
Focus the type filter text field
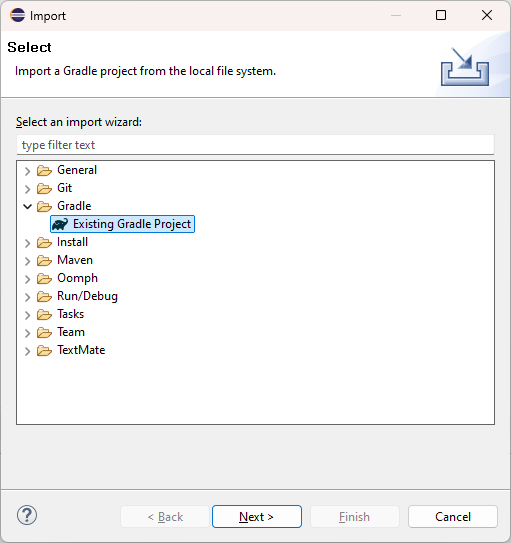coord(256,145)
